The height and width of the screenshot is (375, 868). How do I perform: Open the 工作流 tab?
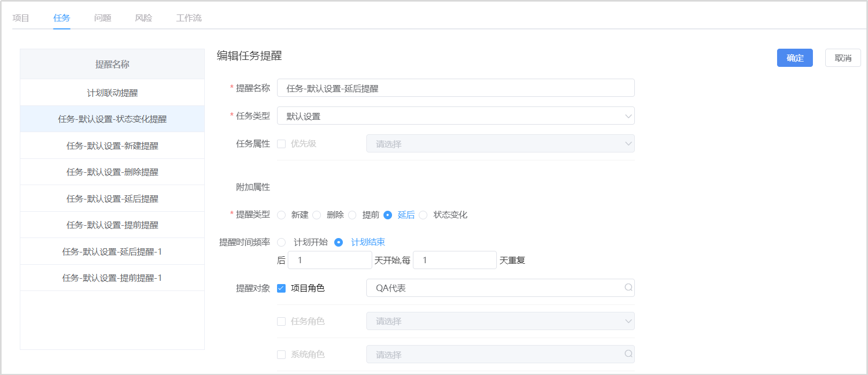[x=189, y=18]
